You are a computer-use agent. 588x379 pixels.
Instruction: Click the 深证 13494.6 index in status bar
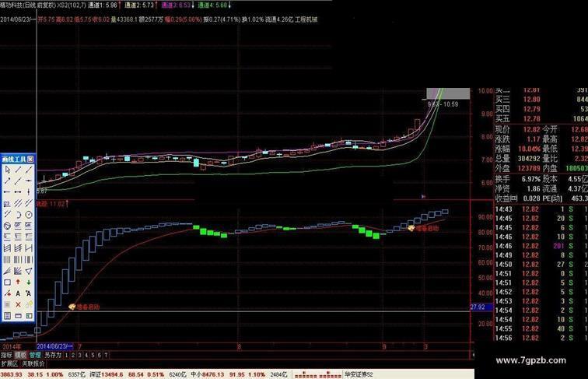[x=106, y=374]
